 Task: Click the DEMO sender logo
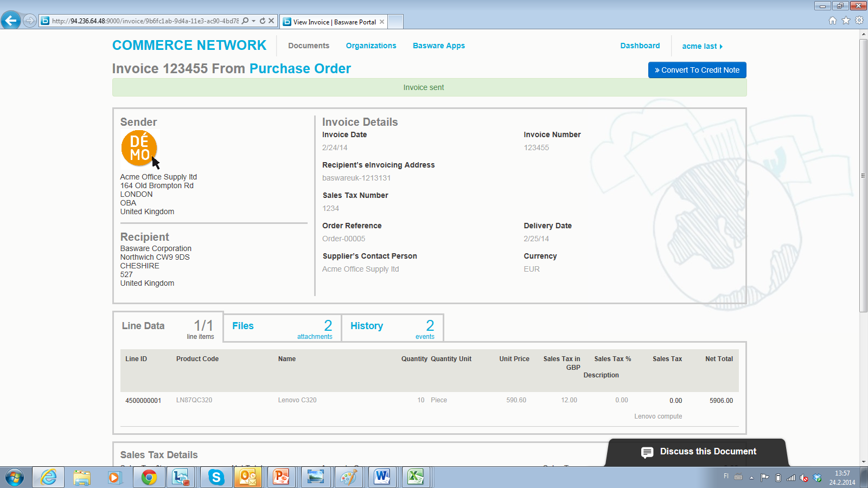(139, 148)
